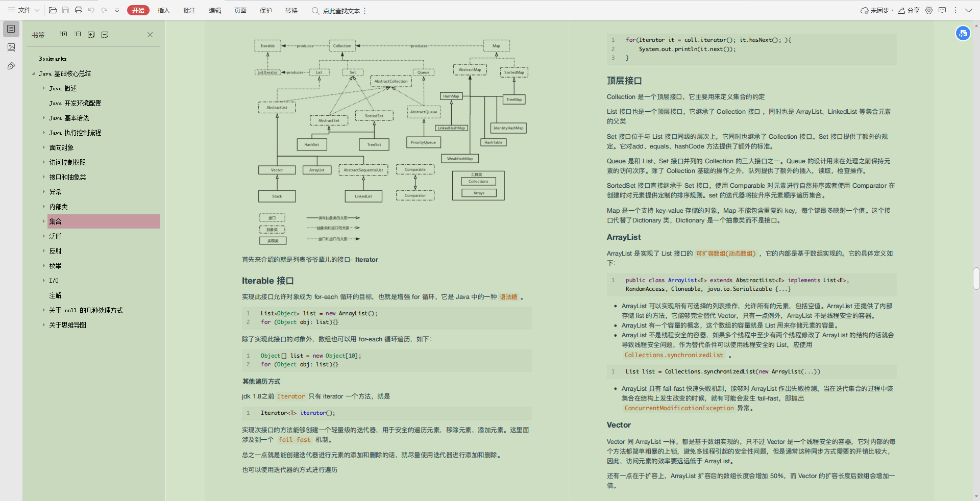Open the feedback comment icon
The width and height of the screenshot is (980, 501).
coord(942,10)
